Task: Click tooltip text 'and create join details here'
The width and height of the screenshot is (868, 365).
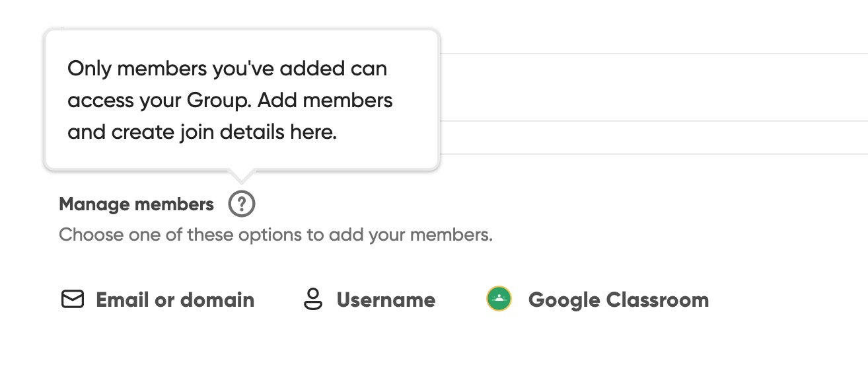Action: pos(202,132)
